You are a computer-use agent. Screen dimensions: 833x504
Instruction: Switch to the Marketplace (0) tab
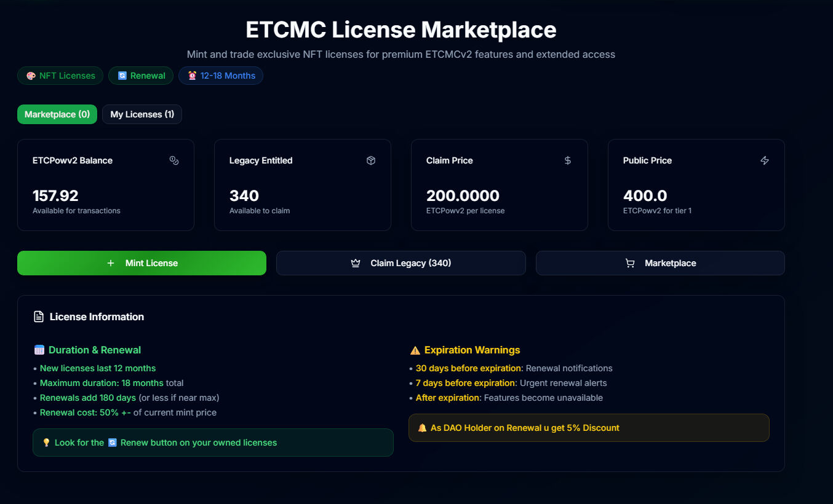click(x=57, y=114)
